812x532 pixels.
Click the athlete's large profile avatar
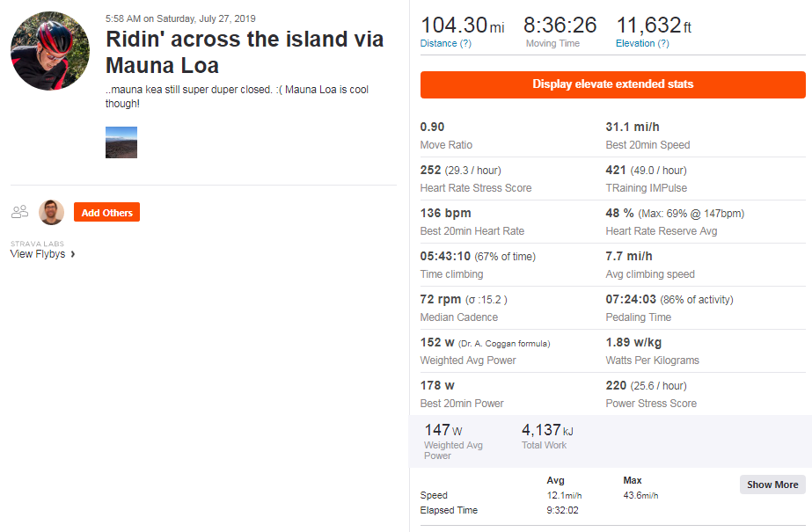pos(49,51)
